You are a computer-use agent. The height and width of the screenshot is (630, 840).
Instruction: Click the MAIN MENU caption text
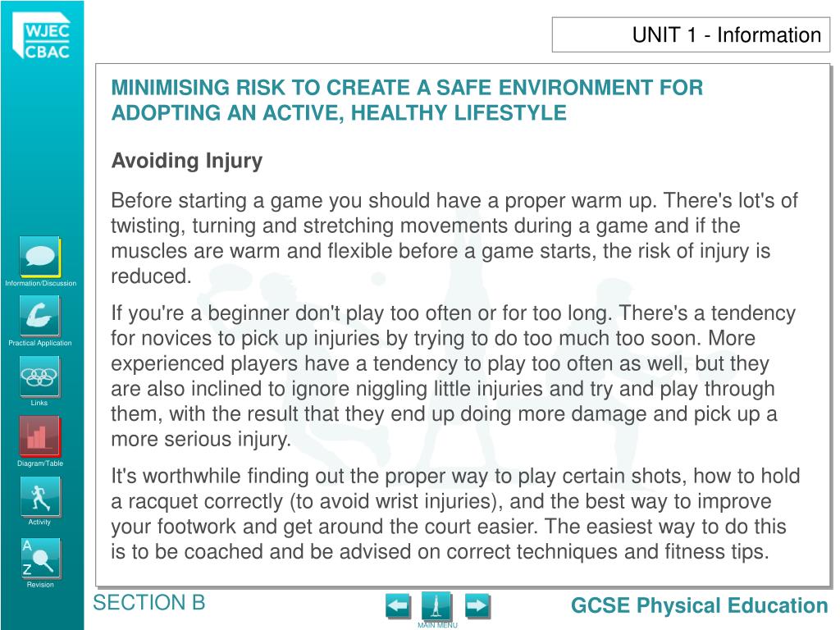pos(437,625)
